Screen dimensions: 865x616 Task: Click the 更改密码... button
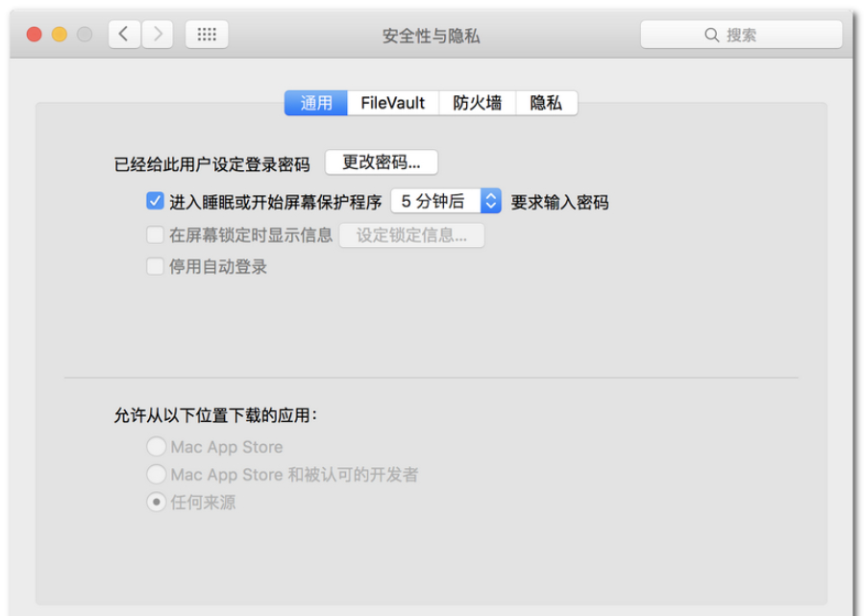[x=382, y=162]
